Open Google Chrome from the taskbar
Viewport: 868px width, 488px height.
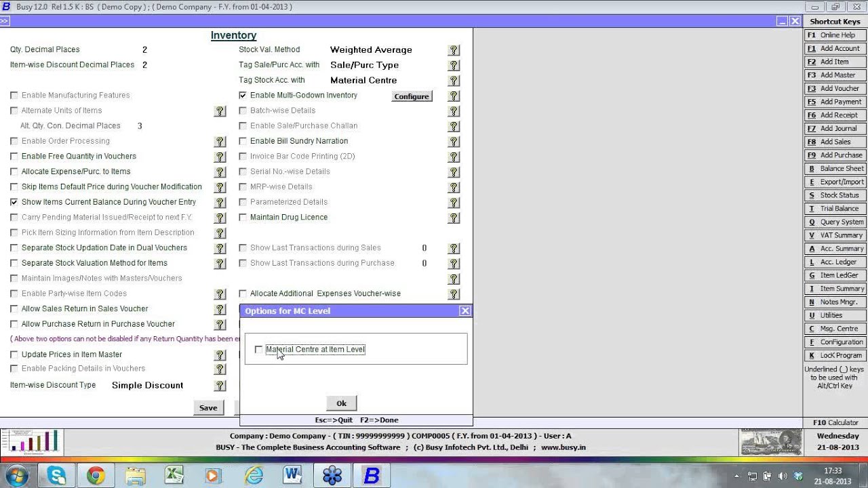[96, 476]
